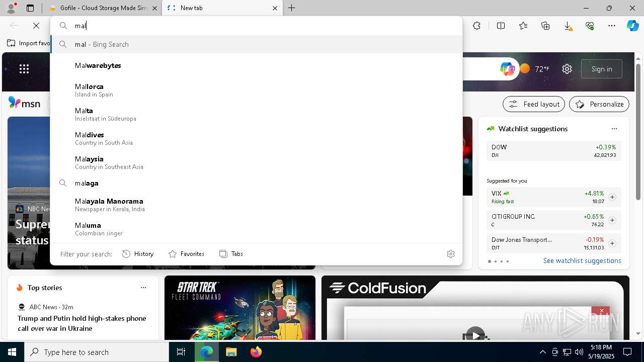
Task: Open the volume control tray icon
Action: 579,352
